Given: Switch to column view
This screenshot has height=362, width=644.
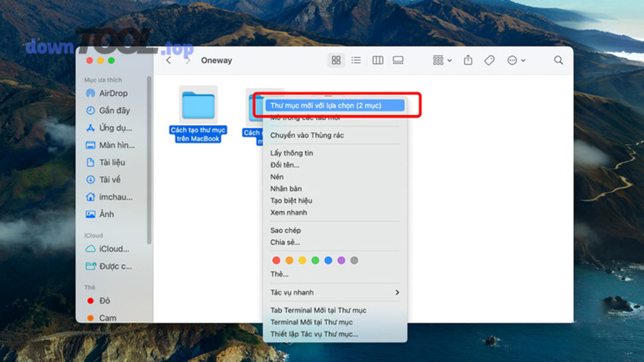Looking at the screenshot, I should click(378, 61).
